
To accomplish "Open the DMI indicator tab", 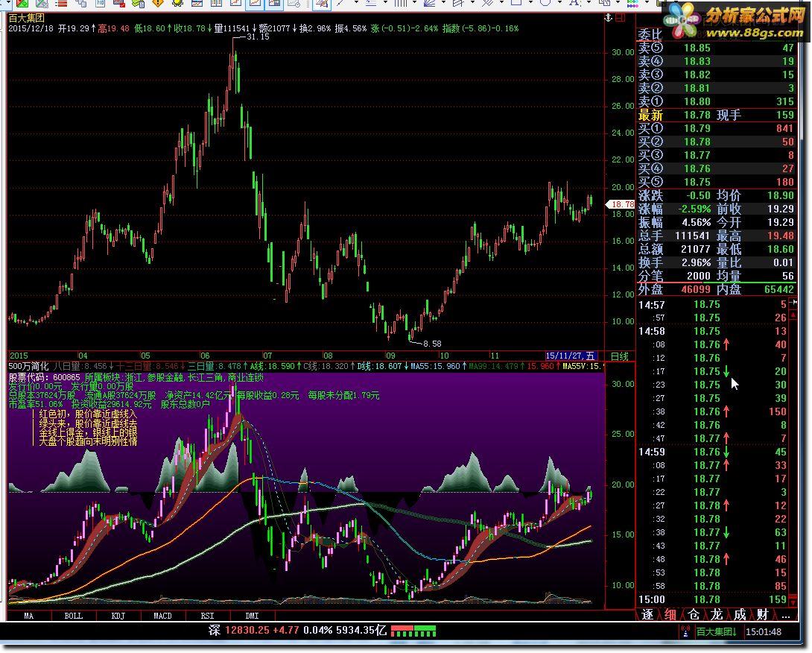I will click(253, 616).
